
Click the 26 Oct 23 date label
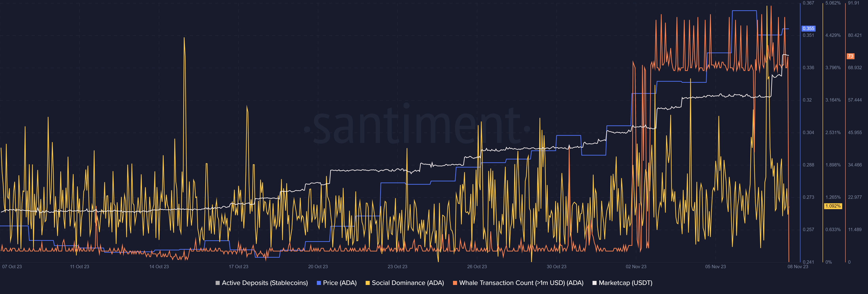pyautogui.click(x=477, y=267)
